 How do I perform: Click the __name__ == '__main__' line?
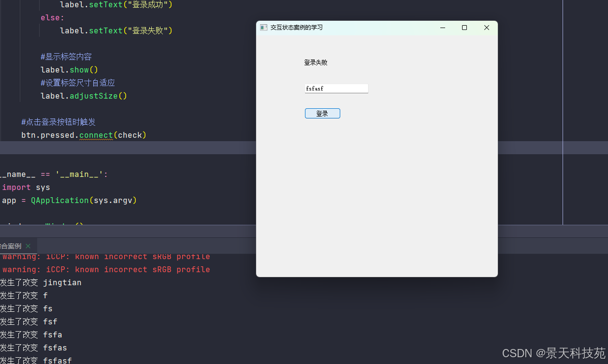(x=54, y=174)
